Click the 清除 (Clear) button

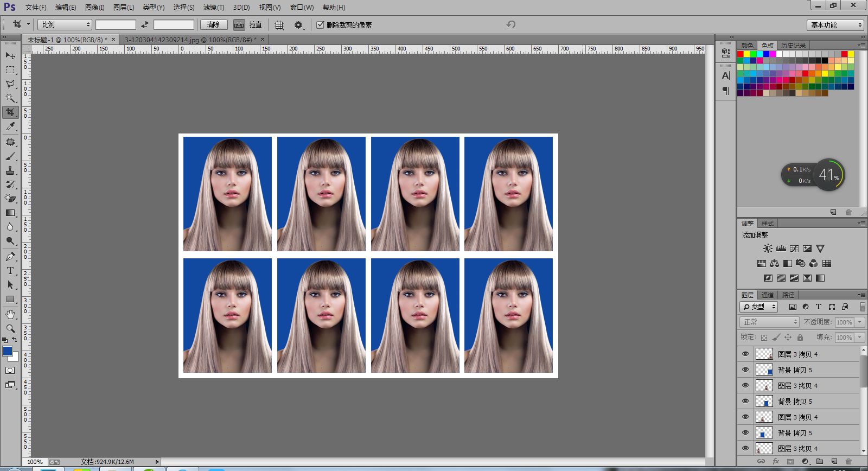click(213, 25)
